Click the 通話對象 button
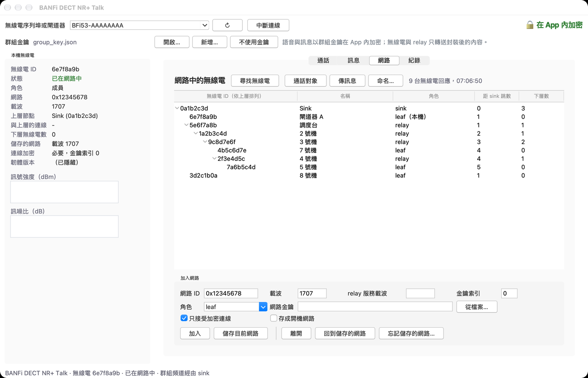The height and width of the screenshot is (378, 588). click(x=305, y=81)
